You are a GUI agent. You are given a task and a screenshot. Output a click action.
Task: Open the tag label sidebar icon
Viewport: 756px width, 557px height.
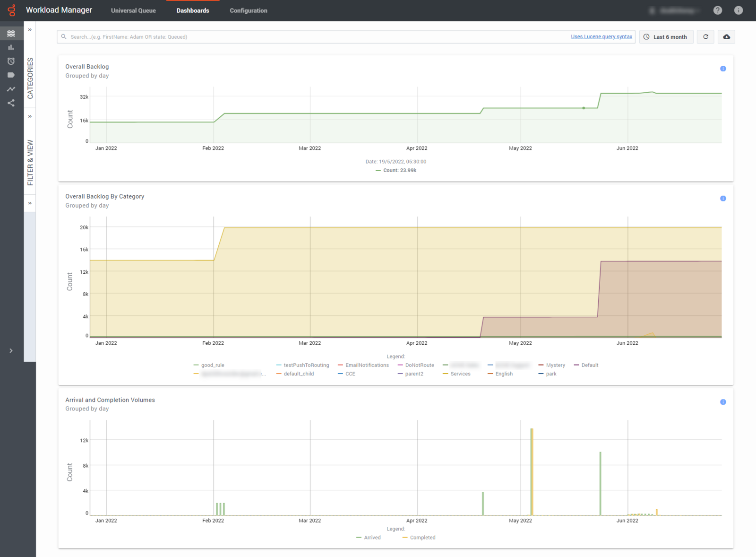pyautogui.click(x=11, y=75)
